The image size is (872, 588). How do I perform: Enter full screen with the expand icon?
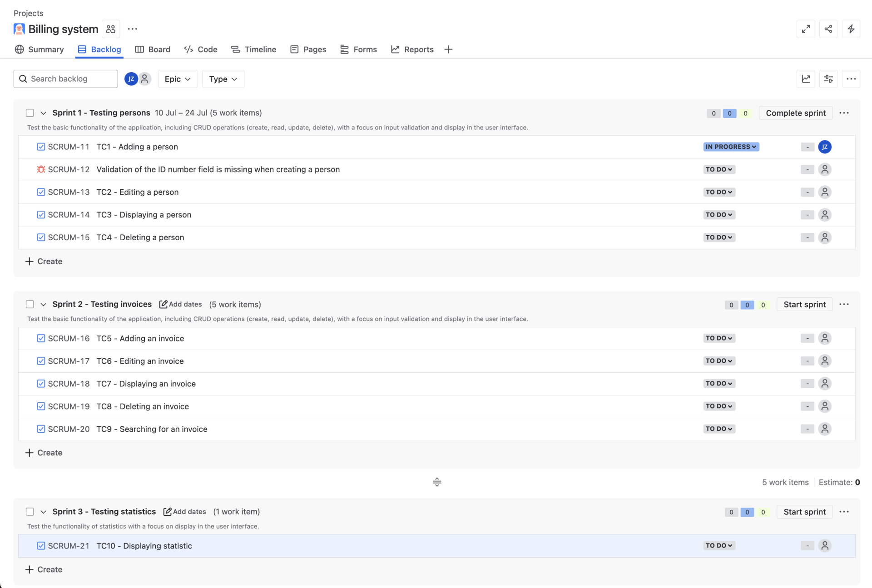coord(806,29)
